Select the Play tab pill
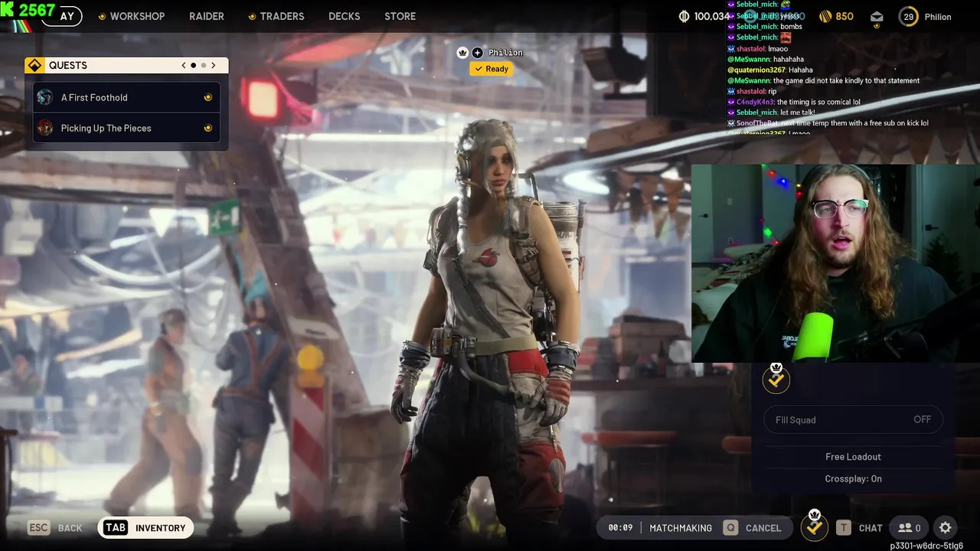980x551 pixels. click(x=63, y=16)
